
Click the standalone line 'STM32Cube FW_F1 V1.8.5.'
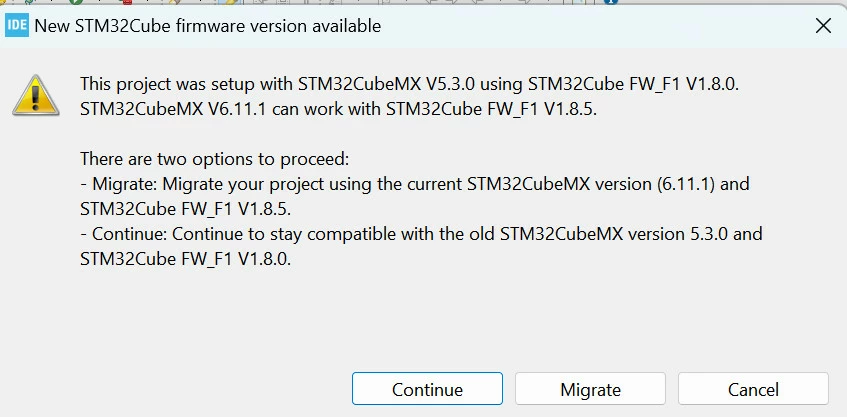186,209
